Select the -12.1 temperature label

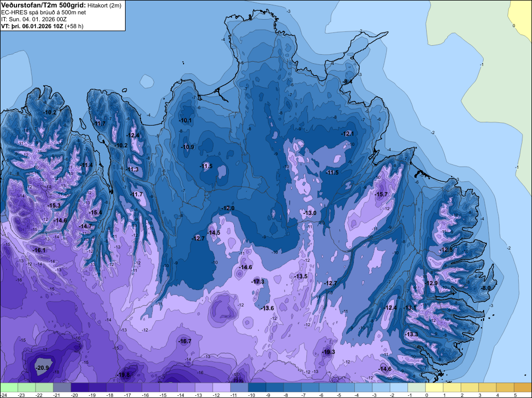pyautogui.click(x=347, y=134)
